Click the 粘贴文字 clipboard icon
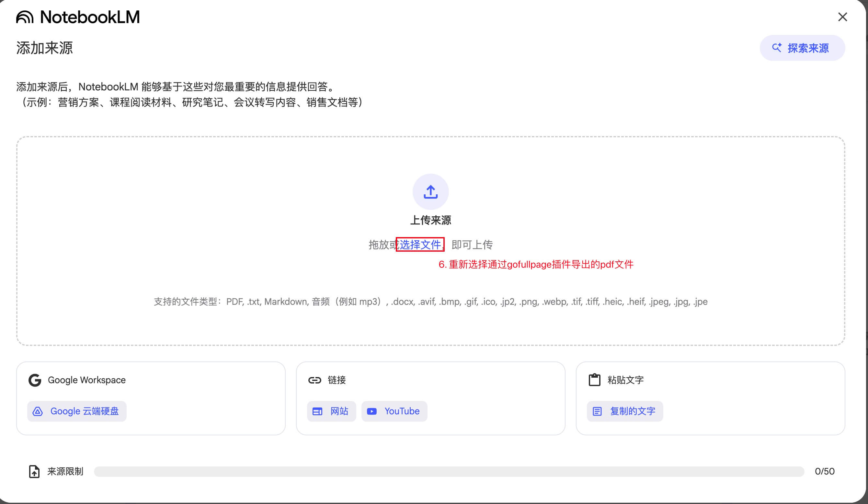This screenshot has height=504, width=868. pyautogui.click(x=594, y=380)
